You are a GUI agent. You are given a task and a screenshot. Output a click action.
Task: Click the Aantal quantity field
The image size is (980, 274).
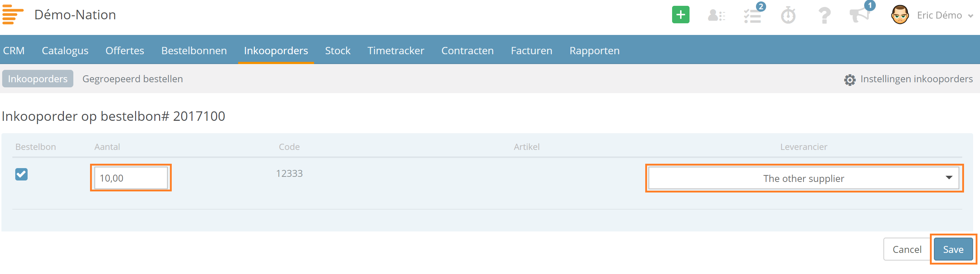point(131,178)
